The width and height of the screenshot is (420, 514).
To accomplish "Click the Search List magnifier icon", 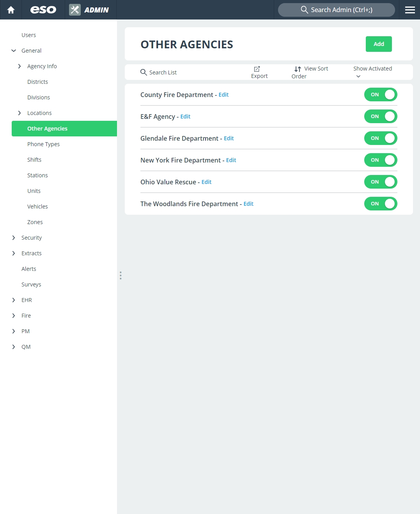I will tap(144, 72).
